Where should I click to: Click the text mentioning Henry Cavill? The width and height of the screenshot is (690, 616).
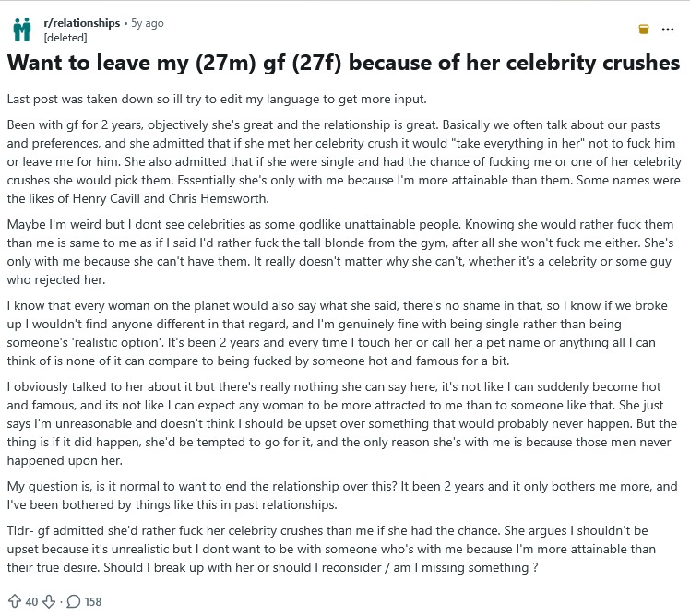tap(137, 198)
